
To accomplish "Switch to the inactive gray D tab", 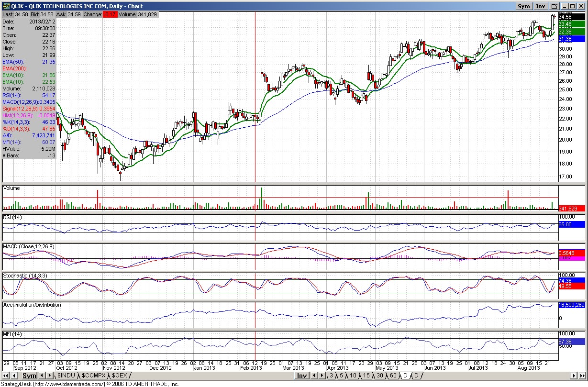I will point(416,376).
